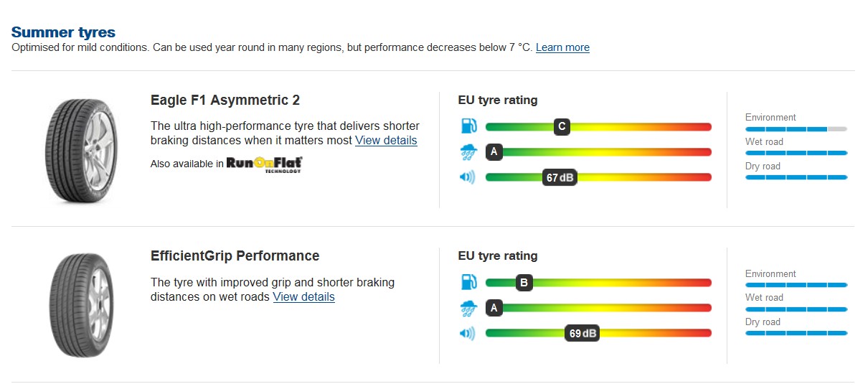Select the Eagle F1 Asymmetric 2 tyre image
Screen dimensions: 868x389
[x=80, y=150]
